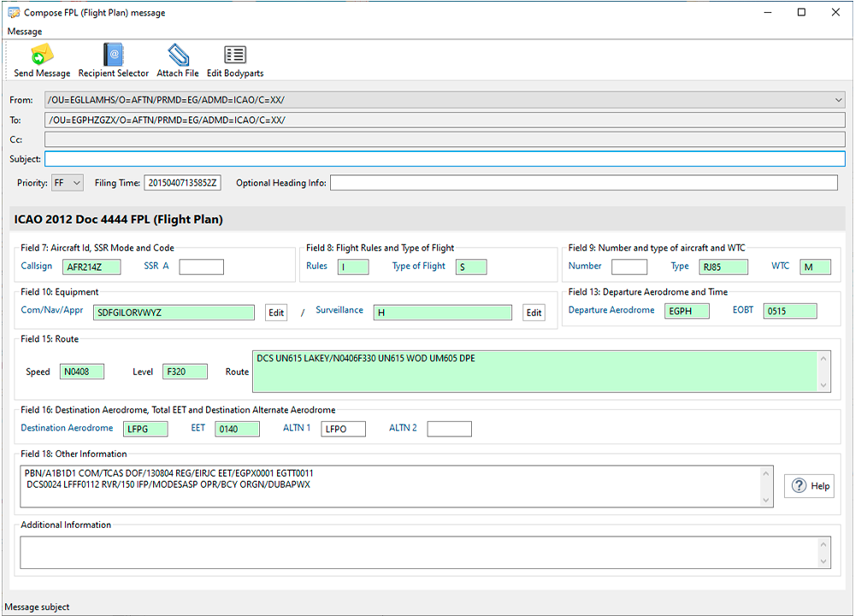Focus the Departure Aerodrome field EGPH

pos(689,311)
